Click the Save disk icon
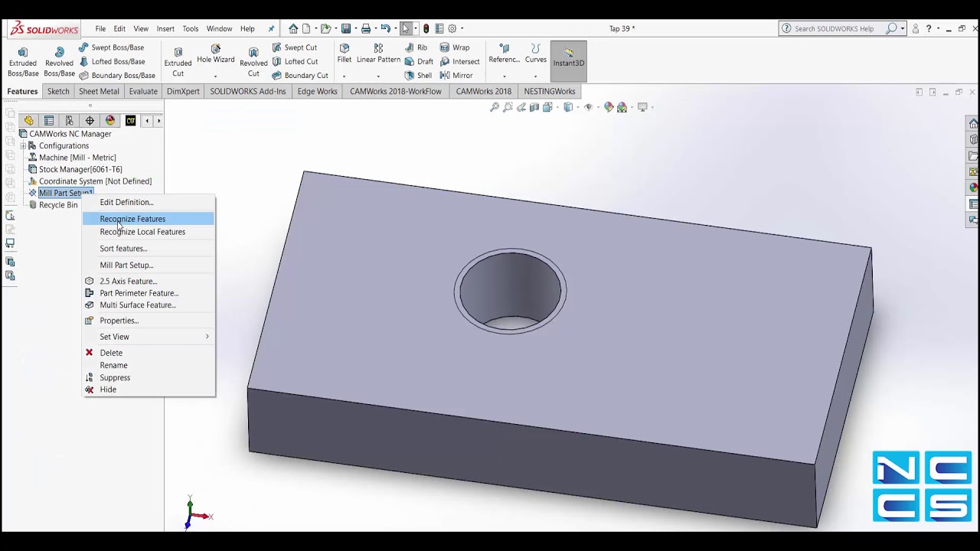Image resolution: width=980 pixels, height=551 pixels. (x=346, y=28)
